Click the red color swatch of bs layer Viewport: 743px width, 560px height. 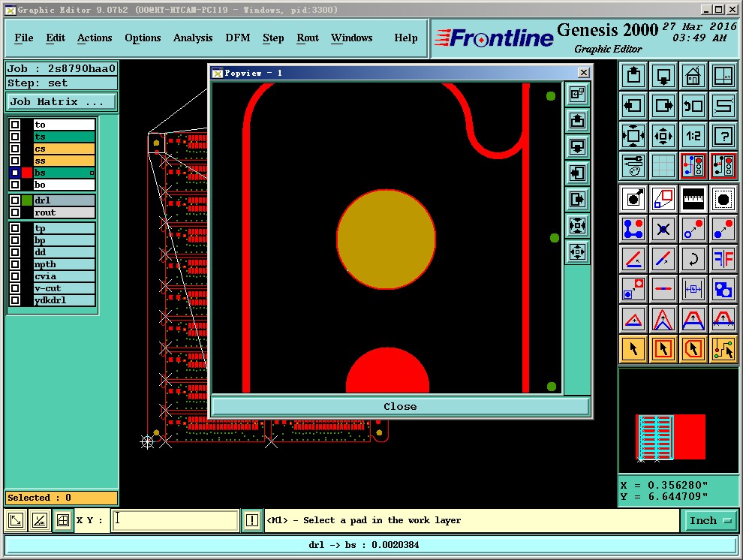click(x=26, y=173)
